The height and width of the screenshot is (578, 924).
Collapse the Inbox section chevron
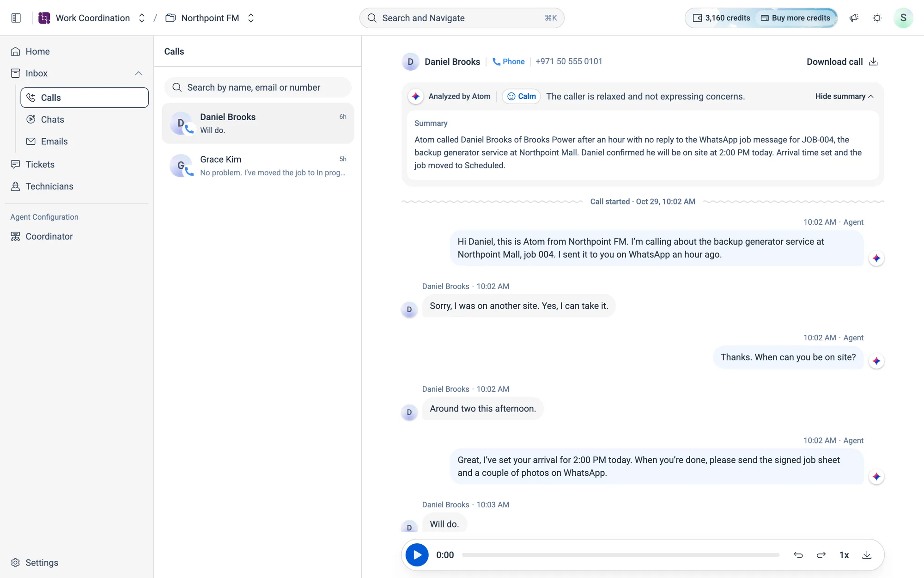click(139, 74)
